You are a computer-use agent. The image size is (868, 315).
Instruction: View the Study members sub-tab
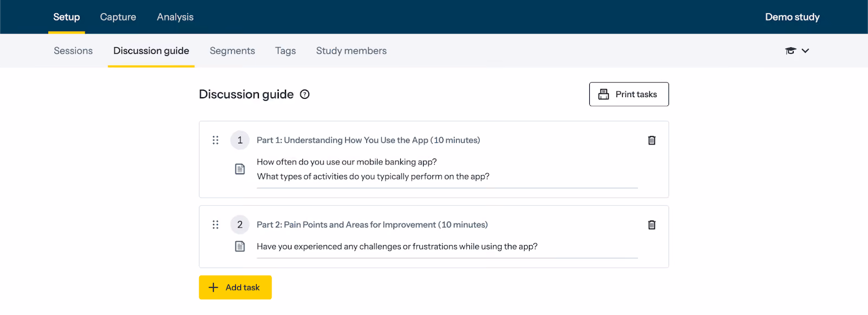click(x=352, y=51)
